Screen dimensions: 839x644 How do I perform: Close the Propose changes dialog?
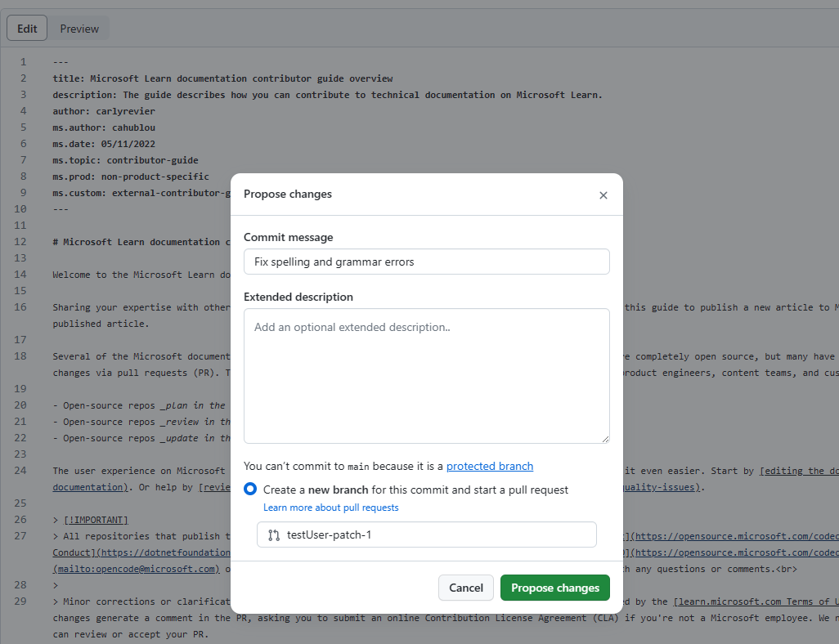coord(603,195)
